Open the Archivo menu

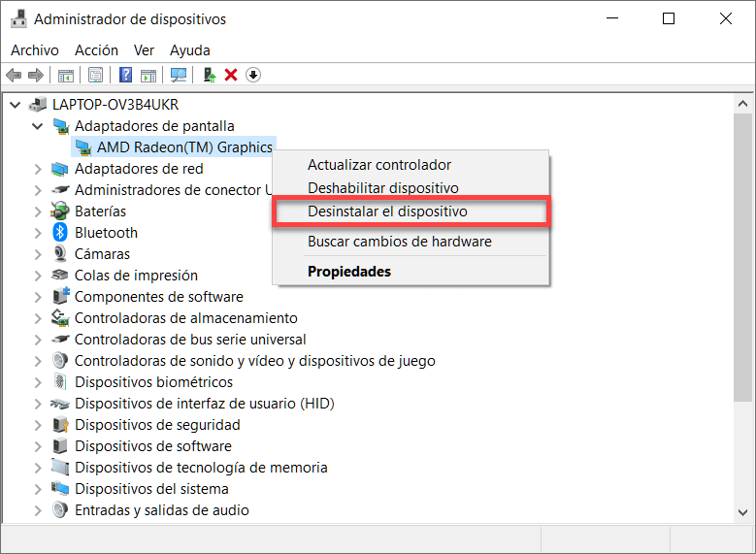(x=35, y=50)
